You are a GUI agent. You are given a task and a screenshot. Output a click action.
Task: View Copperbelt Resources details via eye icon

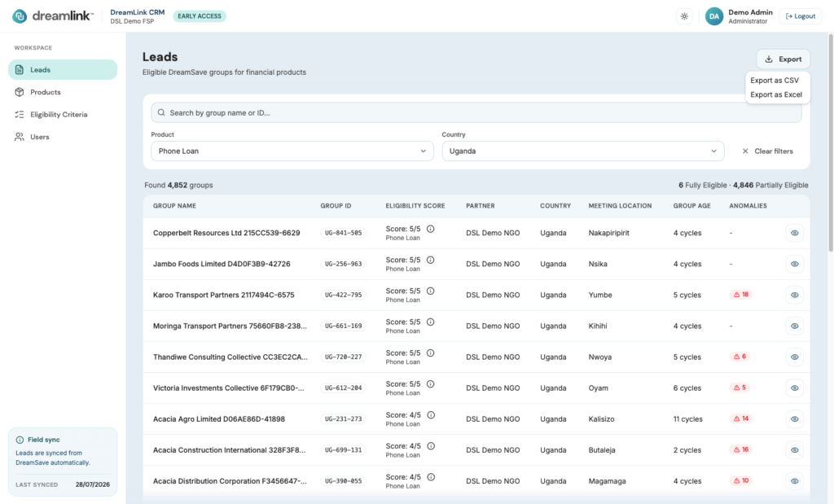[795, 233]
